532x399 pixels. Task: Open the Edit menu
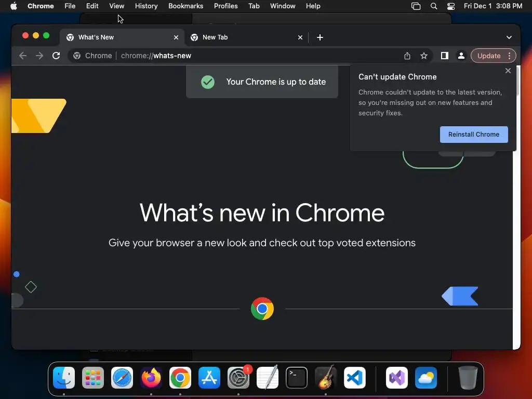pyautogui.click(x=92, y=6)
